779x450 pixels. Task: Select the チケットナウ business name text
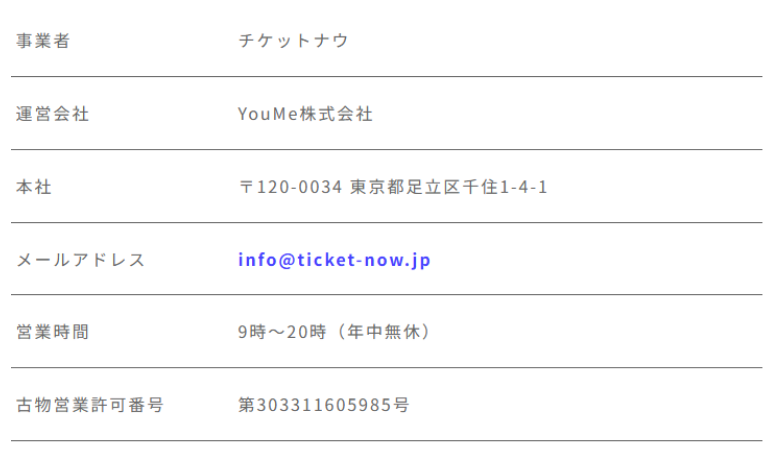(x=293, y=41)
